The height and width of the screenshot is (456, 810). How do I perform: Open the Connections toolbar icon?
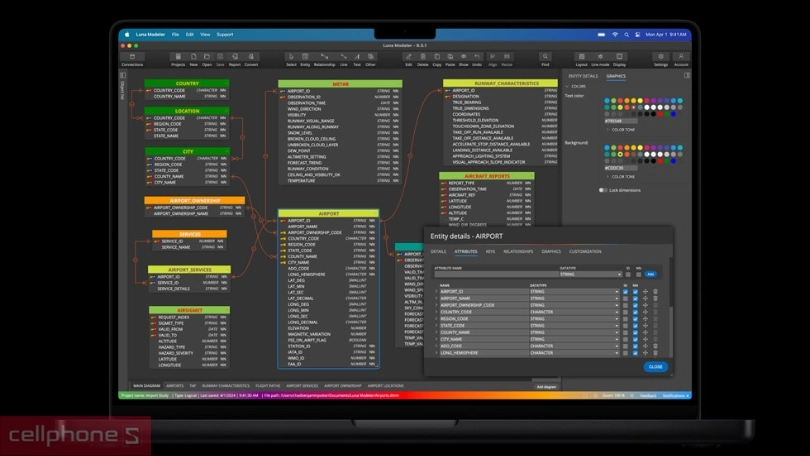click(132, 59)
